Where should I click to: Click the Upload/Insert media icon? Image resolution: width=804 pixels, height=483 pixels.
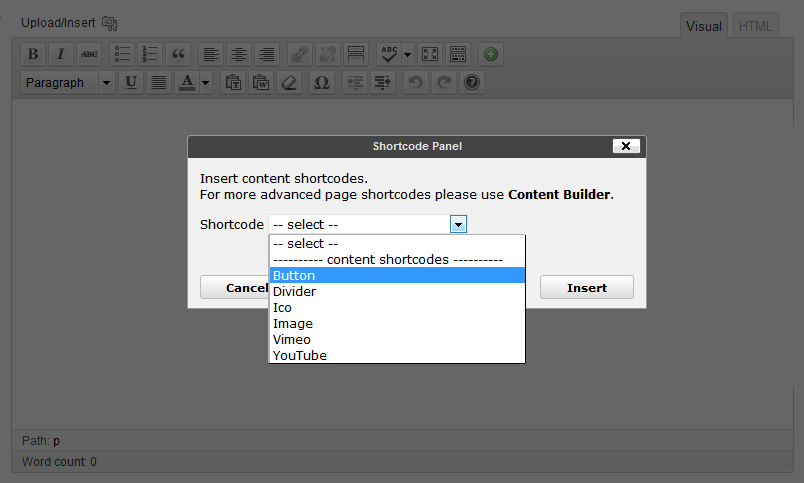110,22
